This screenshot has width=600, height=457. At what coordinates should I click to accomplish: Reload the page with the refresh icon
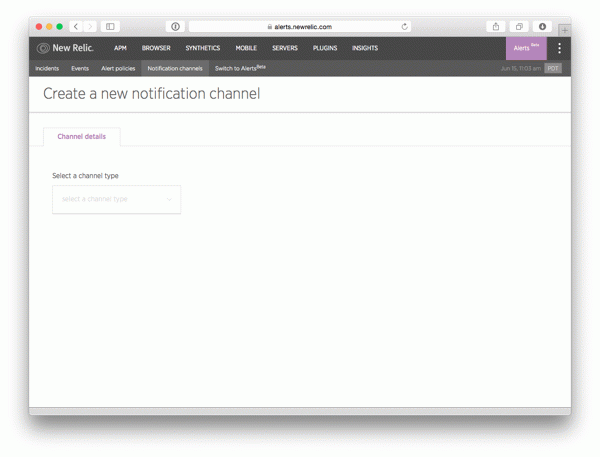pyautogui.click(x=404, y=26)
